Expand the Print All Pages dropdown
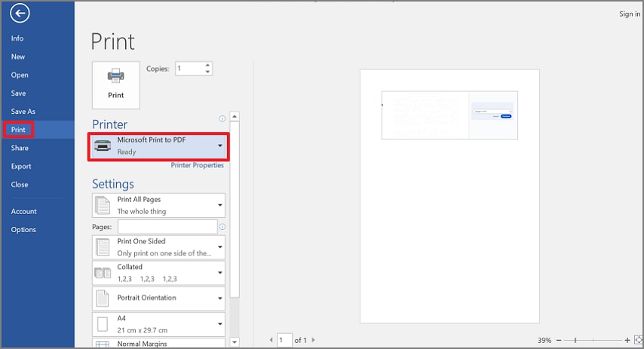This screenshot has width=644, height=349. [158, 205]
